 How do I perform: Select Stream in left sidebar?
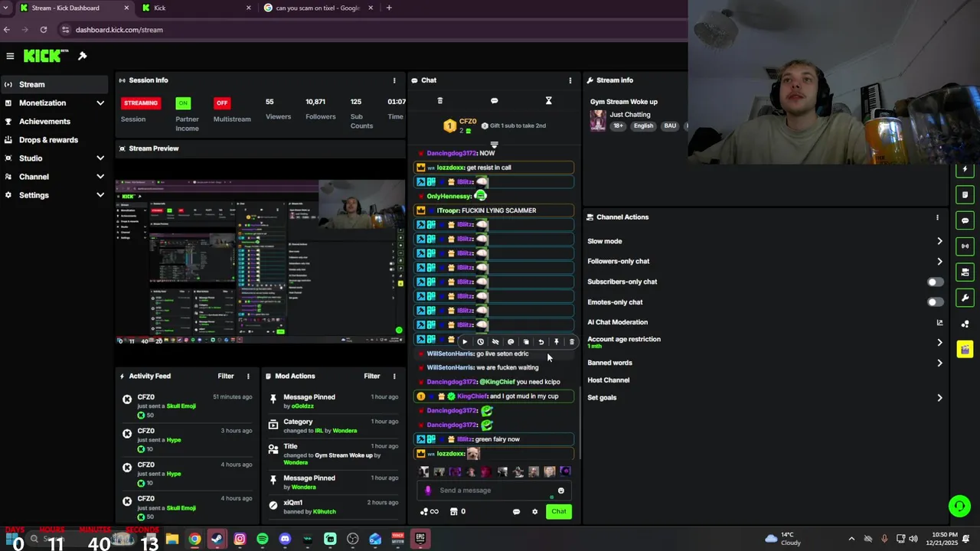(54, 85)
